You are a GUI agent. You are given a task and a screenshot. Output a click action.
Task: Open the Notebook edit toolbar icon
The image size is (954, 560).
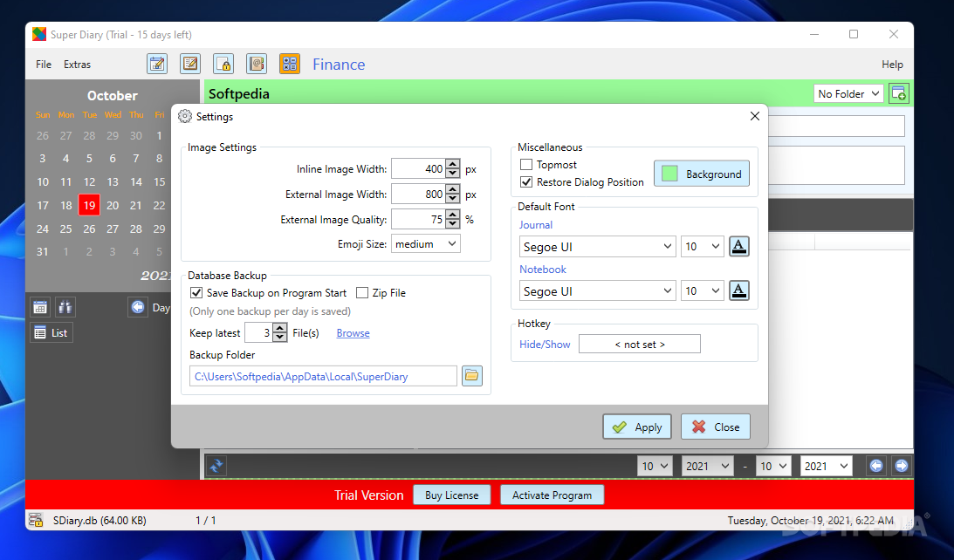[x=190, y=64]
